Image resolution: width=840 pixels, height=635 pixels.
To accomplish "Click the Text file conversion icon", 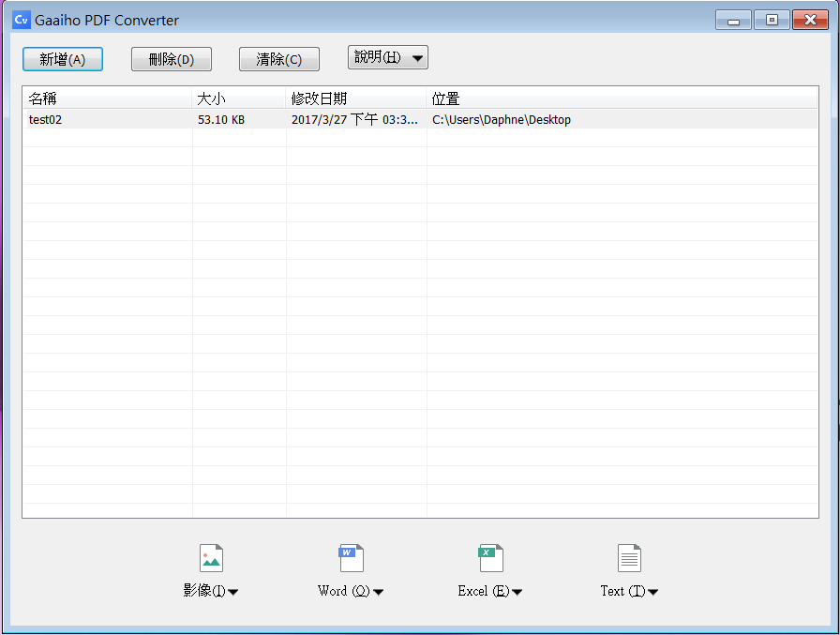I will click(629, 558).
